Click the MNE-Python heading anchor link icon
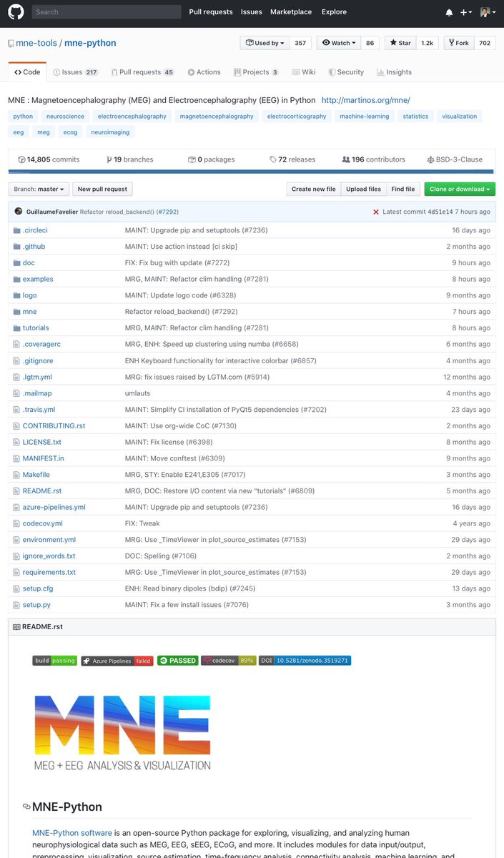Screen dimensions: 504x858 26,807
